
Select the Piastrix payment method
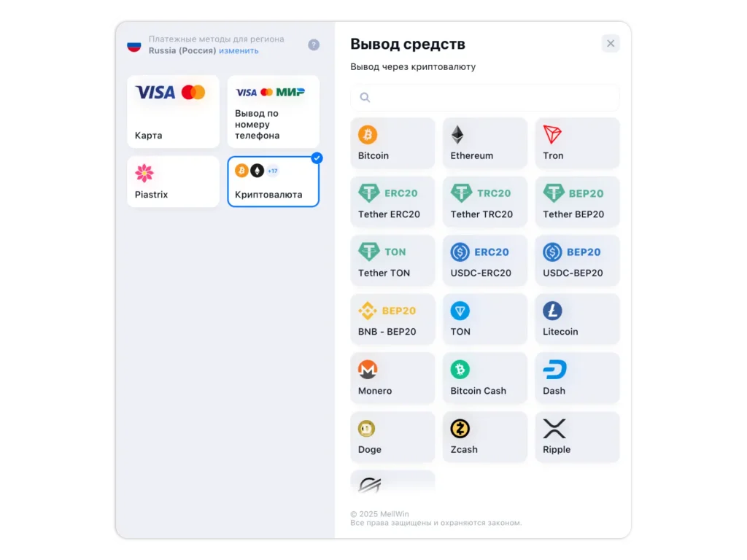click(174, 182)
